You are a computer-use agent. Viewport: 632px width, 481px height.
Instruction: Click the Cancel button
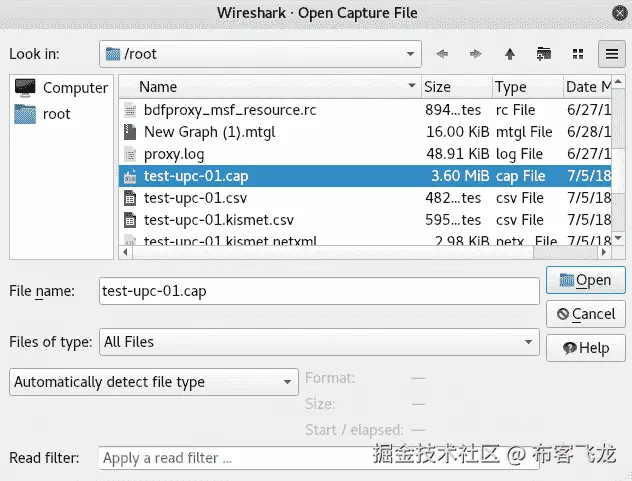[x=586, y=314]
